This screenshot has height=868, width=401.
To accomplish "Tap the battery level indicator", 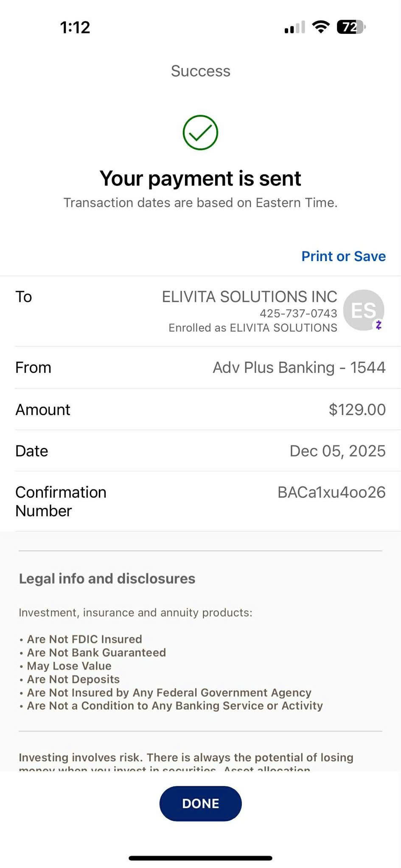I will 351,27.
